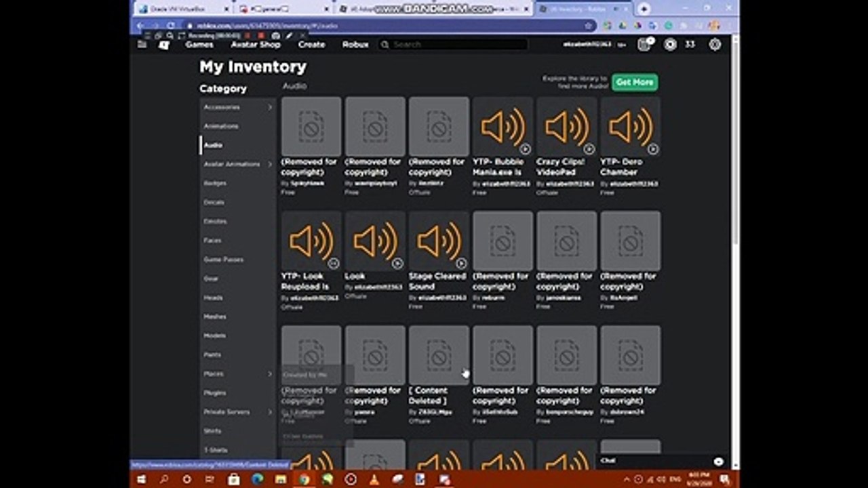The height and width of the screenshot is (488, 868).
Task: Click the green Get More button
Action: [635, 82]
